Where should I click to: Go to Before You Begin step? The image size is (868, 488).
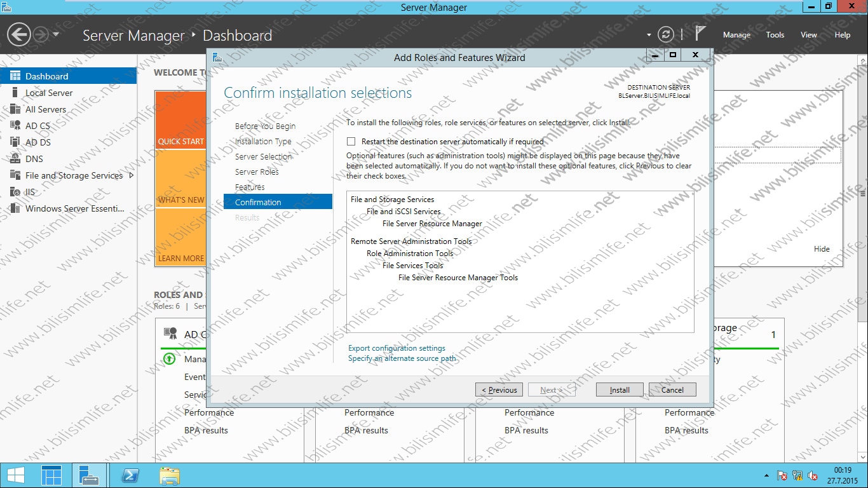click(x=265, y=126)
